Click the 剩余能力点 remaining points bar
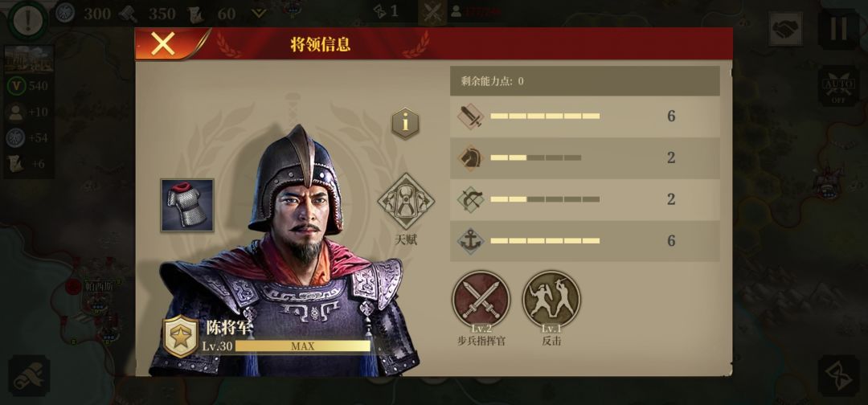 coord(584,81)
